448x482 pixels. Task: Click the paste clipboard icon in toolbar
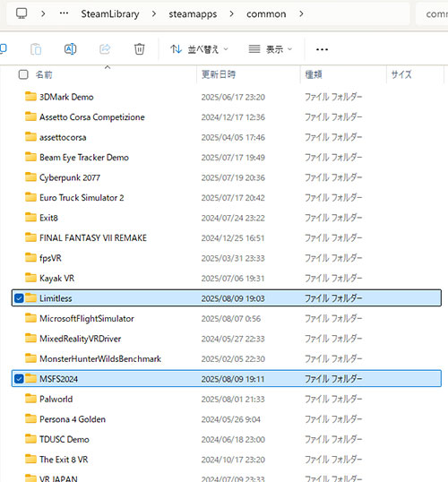coord(36,49)
